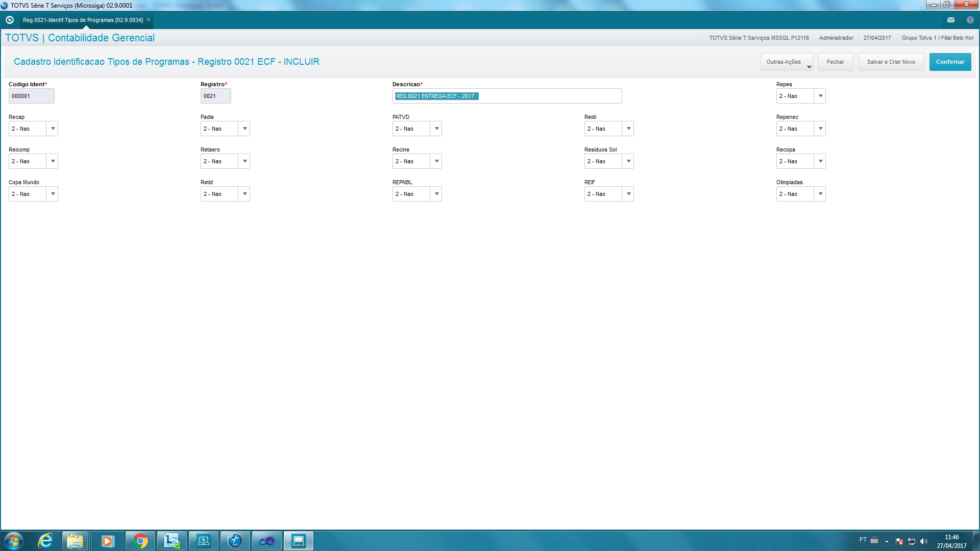Launch Internet Explorer from taskbar
The height and width of the screenshot is (551, 980).
pyautogui.click(x=45, y=541)
